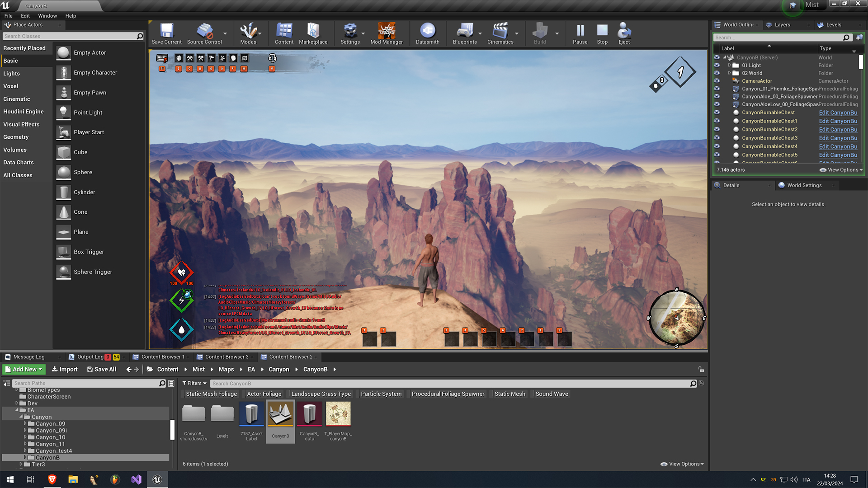Toggle visibility of CanyonBurnableChest5
This screenshot has width=868, height=488.
coord(717,155)
